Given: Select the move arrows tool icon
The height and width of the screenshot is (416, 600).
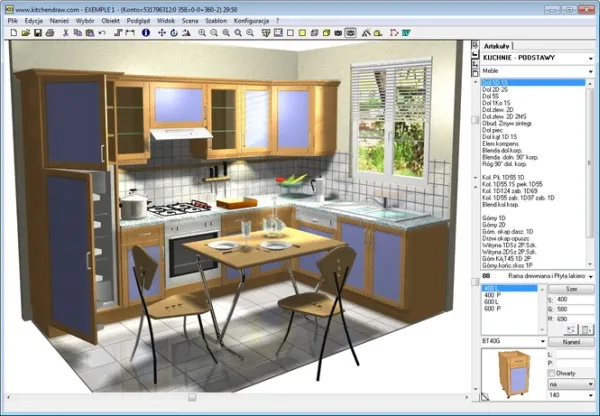Looking at the screenshot, I should click(x=162, y=33).
